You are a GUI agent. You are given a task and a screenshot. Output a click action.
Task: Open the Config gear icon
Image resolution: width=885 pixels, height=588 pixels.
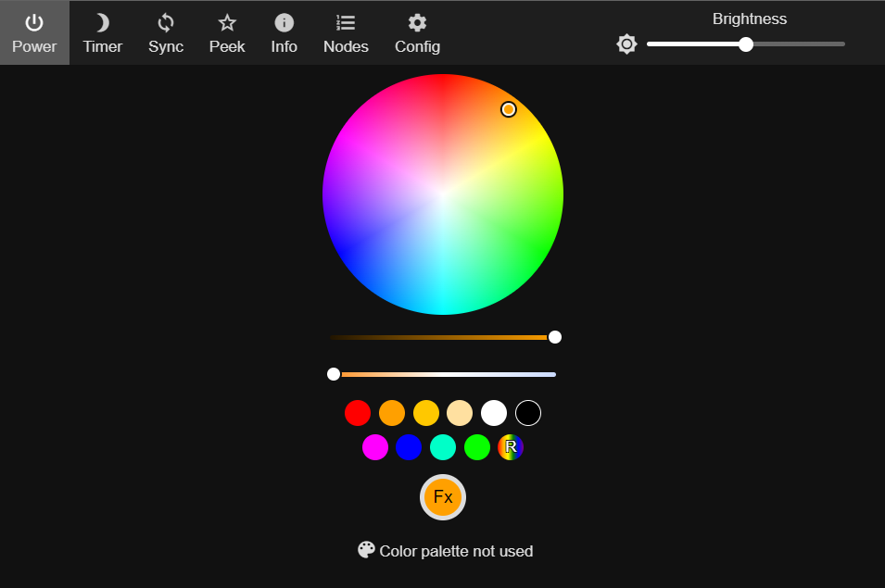(x=417, y=23)
